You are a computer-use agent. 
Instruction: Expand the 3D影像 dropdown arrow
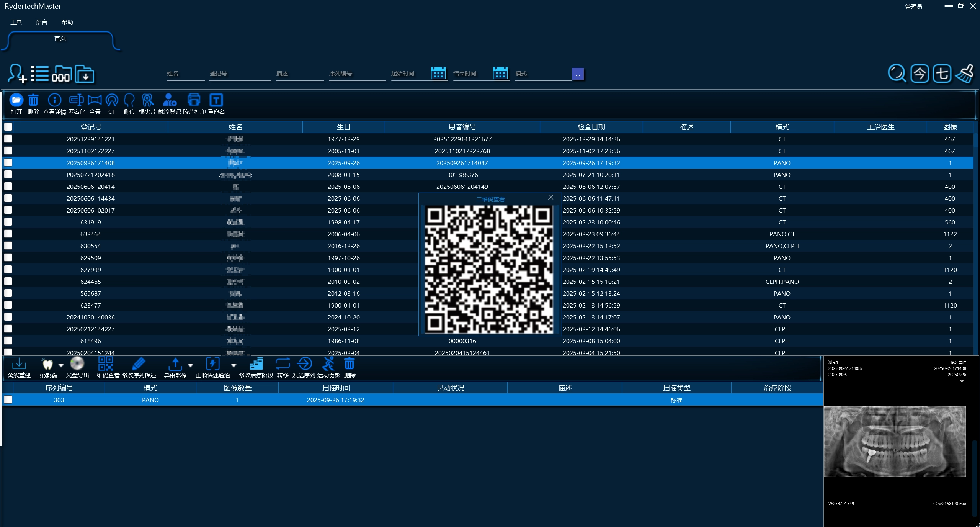click(61, 365)
